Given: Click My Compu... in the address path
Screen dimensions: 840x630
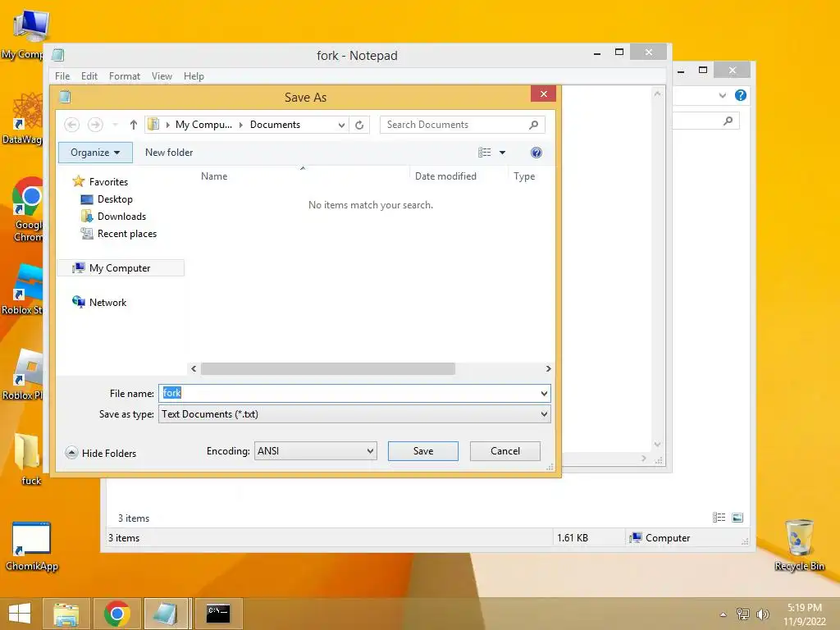Looking at the screenshot, I should pyautogui.click(x=203, y=125).
